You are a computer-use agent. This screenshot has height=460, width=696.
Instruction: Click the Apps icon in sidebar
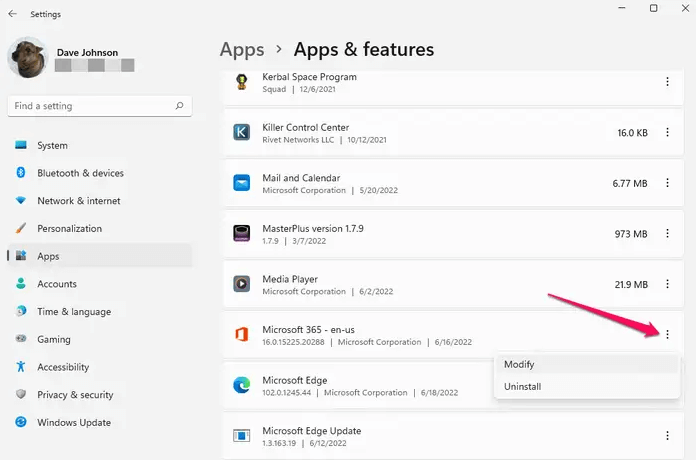click(x=20, y=256)
